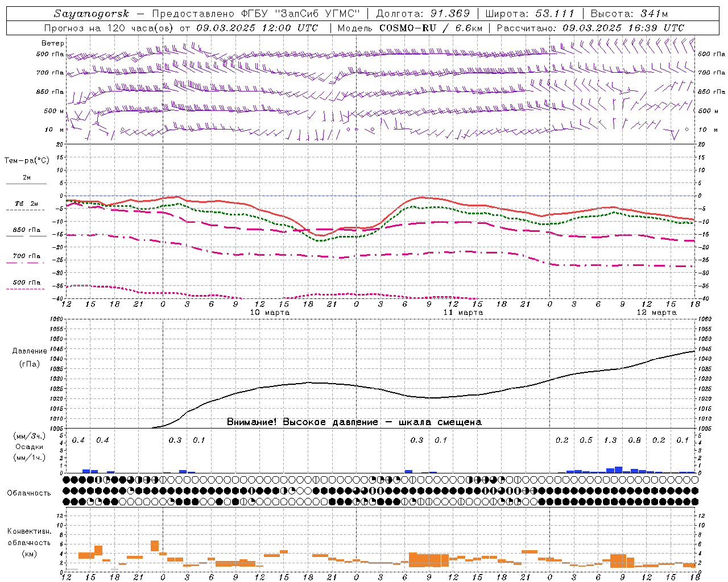
Task: Click the dash-dot line sample under '700 гПа'
Action: tap(26, 263)
